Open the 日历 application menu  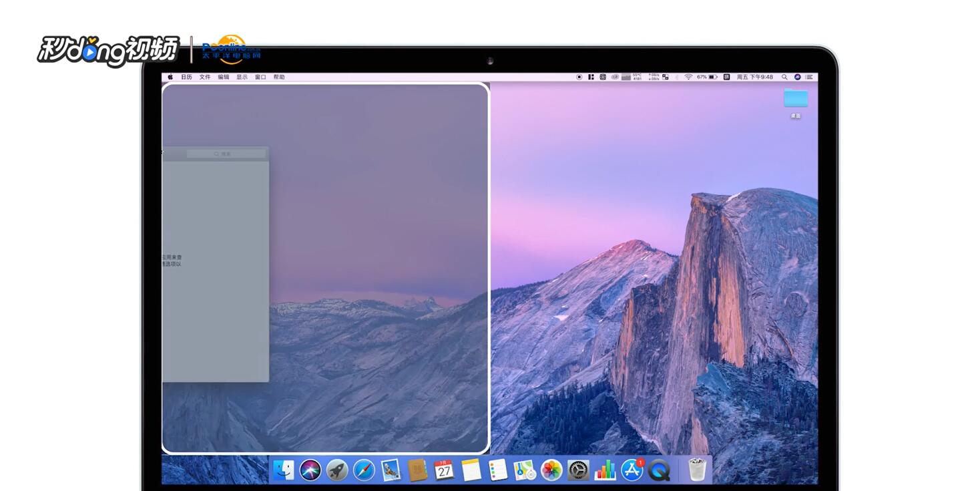(186, 77)
